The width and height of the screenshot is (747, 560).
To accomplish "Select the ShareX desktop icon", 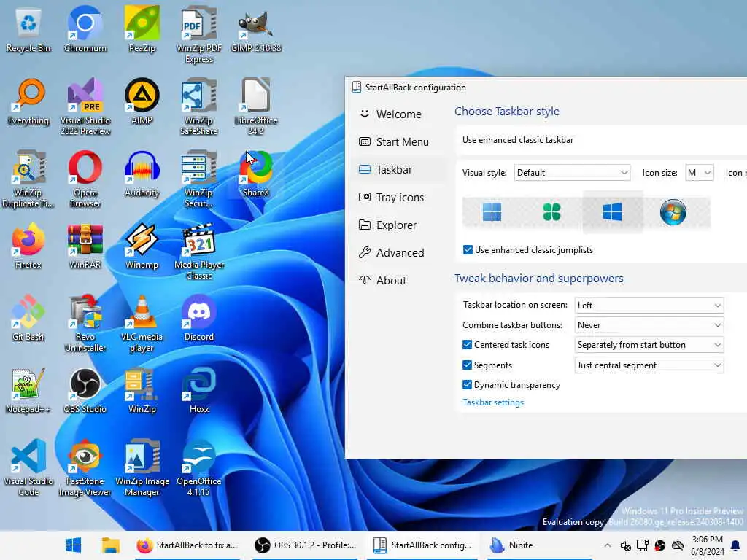I will 256,174.
